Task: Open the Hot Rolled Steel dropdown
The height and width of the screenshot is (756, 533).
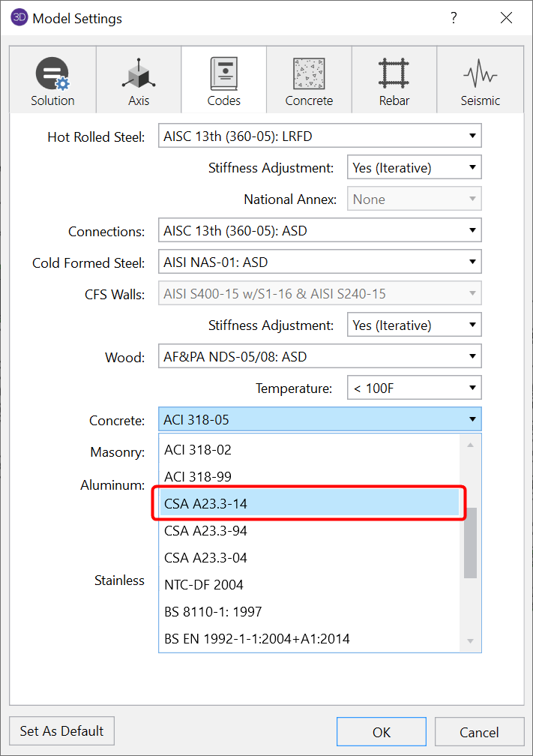Action: tap(471, 136)
